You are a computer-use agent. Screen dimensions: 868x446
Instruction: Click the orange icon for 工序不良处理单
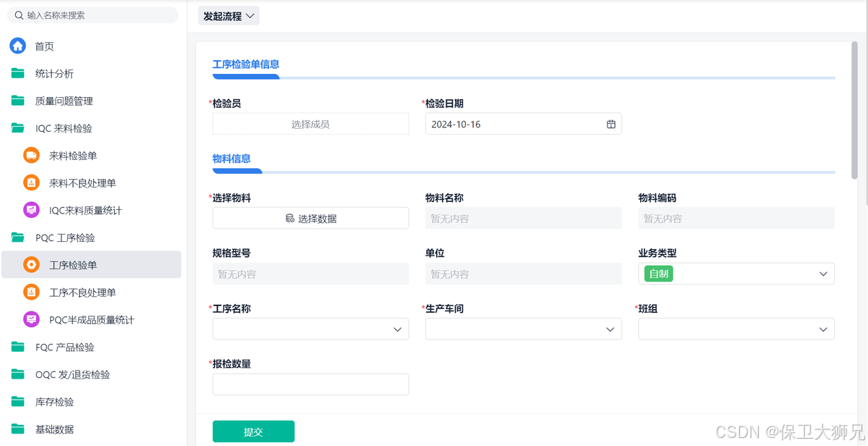31,293
